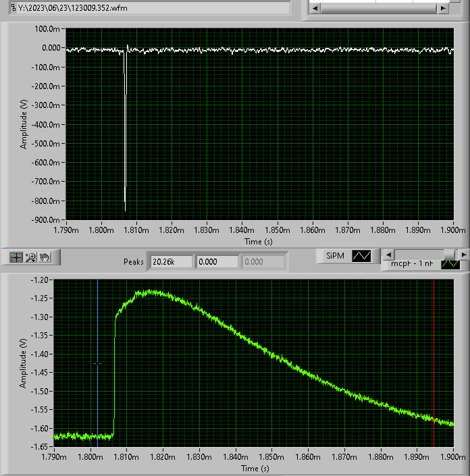Click the mcpF plot line style icon

(x=449, y=265)
